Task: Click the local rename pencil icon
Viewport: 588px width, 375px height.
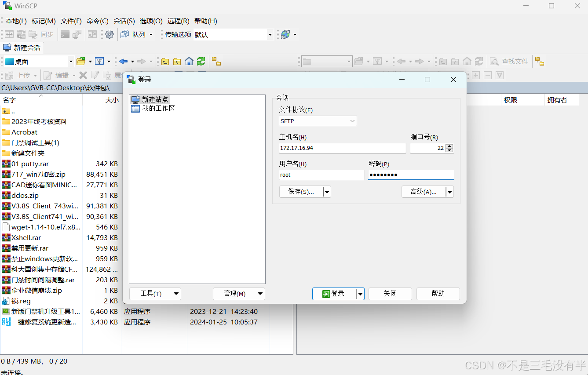Action: pos(95,75)
